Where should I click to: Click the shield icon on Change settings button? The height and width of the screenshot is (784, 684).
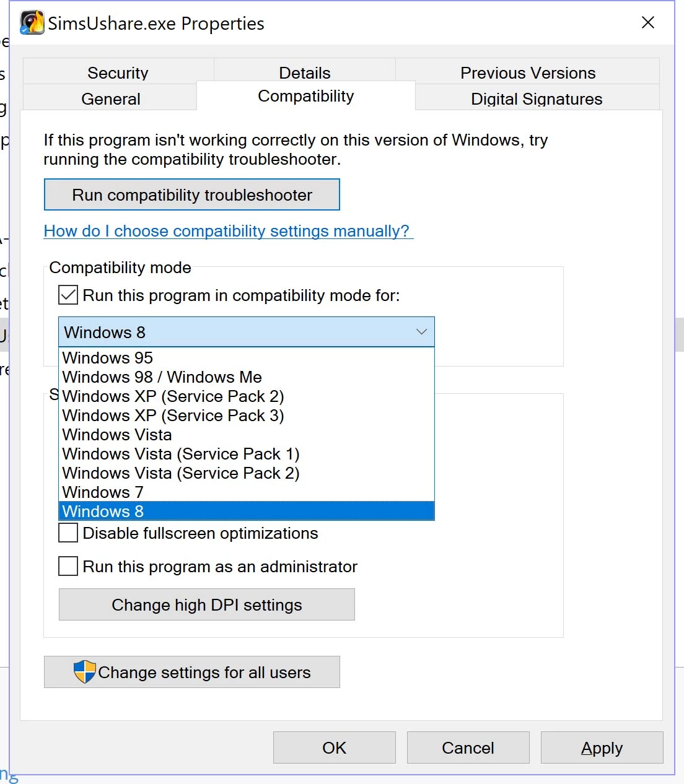(x=84, y=672)
